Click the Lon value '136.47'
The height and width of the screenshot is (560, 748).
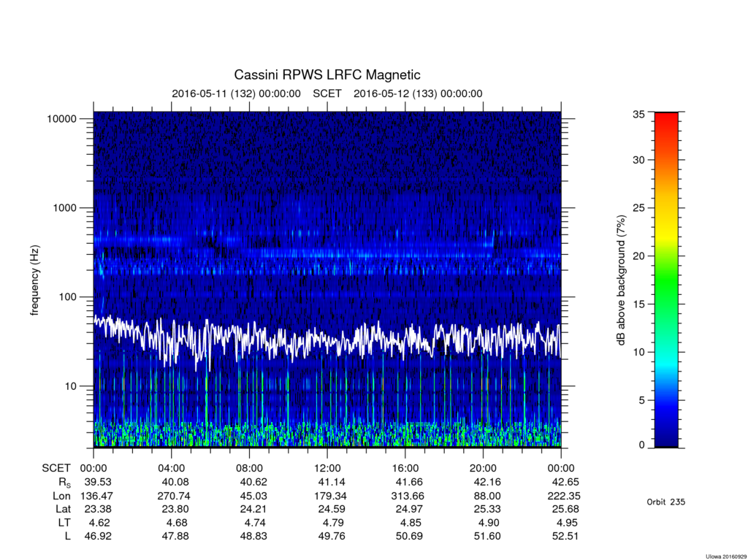96,496
